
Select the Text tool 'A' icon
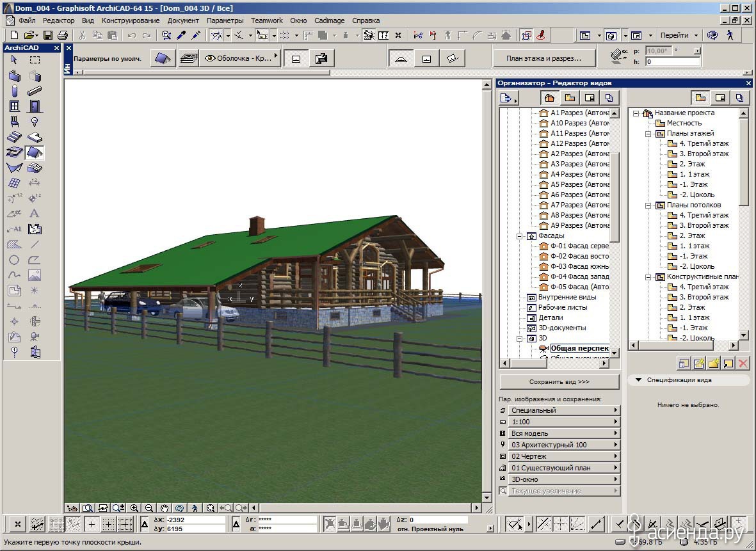[x=35, y=213]
